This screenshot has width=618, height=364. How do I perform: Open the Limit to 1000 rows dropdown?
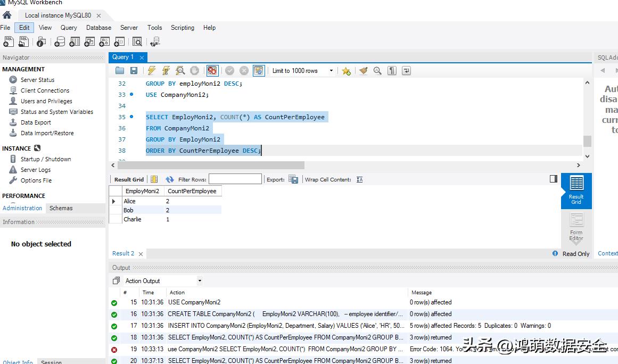303,71
